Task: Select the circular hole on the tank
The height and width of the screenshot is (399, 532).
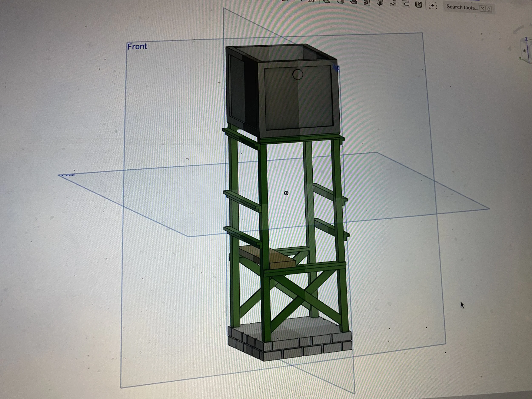Action: [x=298, y=74]
